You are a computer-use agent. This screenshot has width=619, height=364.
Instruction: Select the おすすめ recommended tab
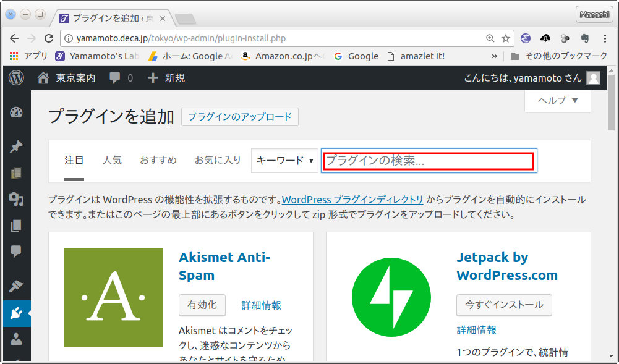click(x=158, y=160)
